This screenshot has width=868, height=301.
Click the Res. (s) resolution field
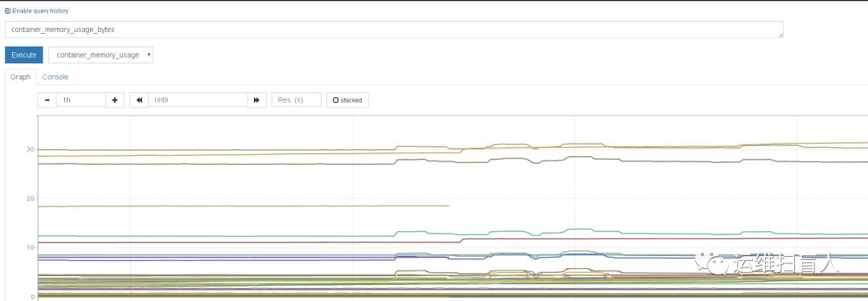296,100
